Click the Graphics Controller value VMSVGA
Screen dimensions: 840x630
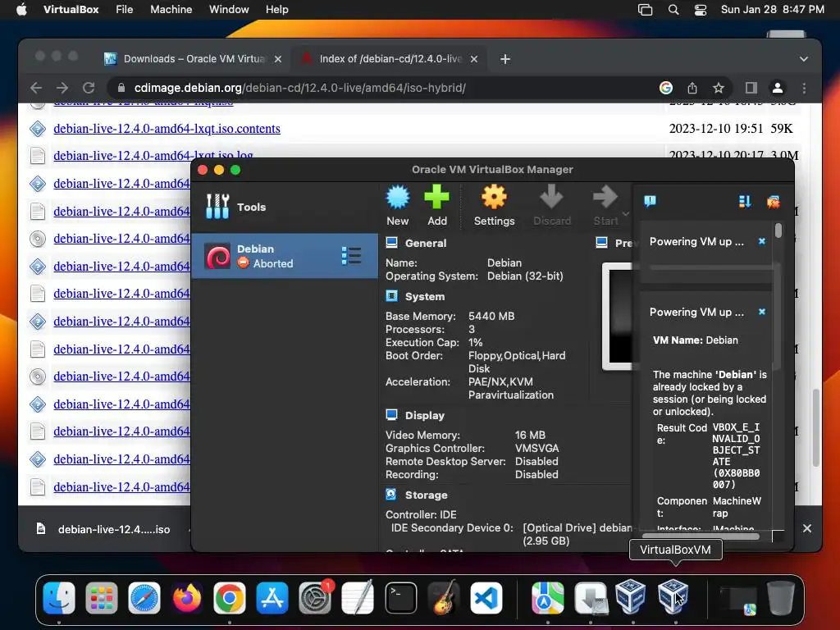click(536, 448)
